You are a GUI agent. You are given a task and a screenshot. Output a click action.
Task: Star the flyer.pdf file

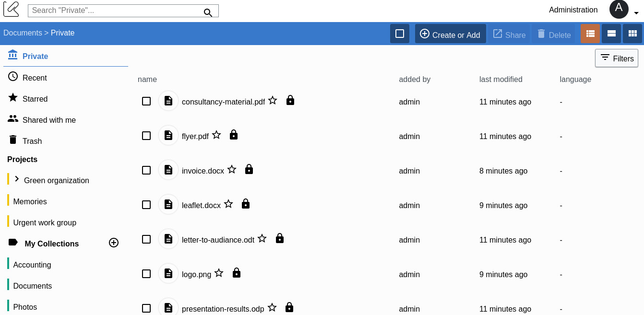[216, 135]
